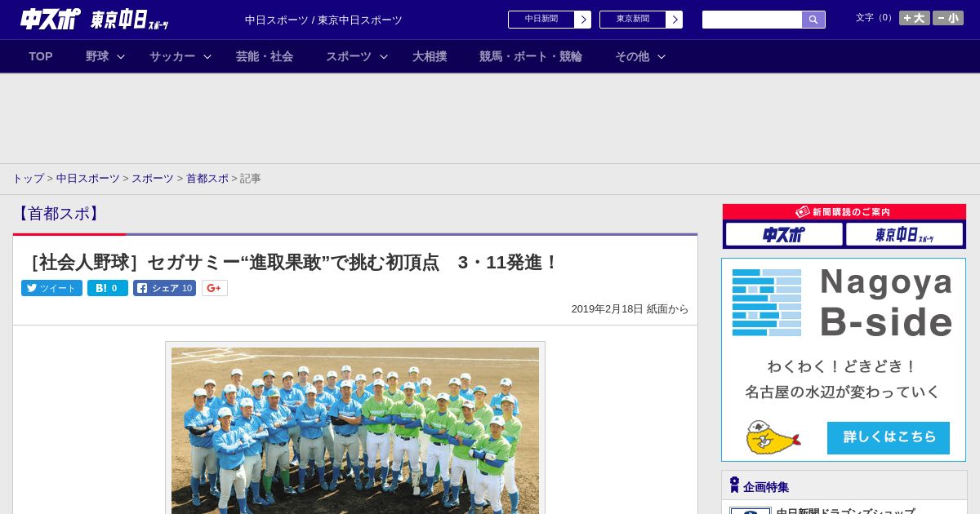
Task: Click the スポーツ breadcrumb link
Action: [153, 178]
